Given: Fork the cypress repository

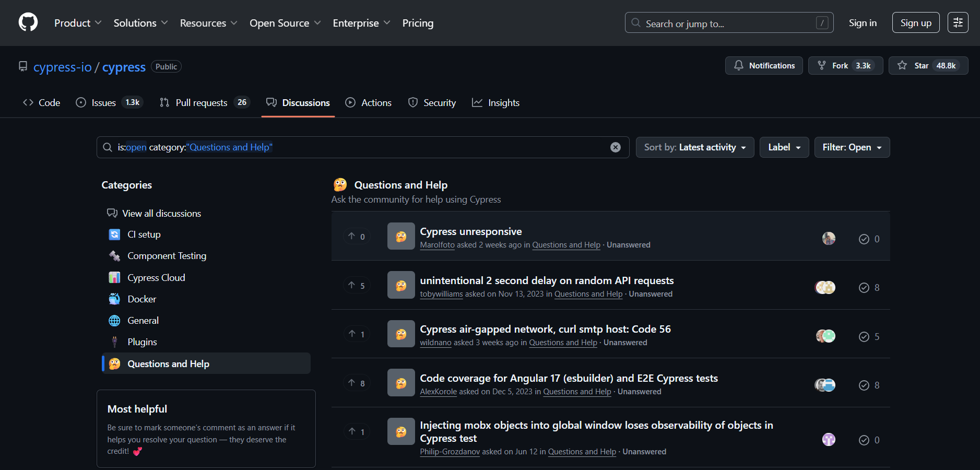Looking at the screenshot, I should pos(845,66).
